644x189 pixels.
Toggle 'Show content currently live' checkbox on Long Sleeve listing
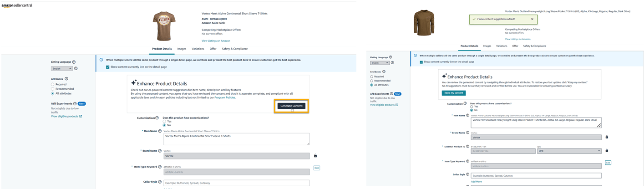click(x=421, y=62)
